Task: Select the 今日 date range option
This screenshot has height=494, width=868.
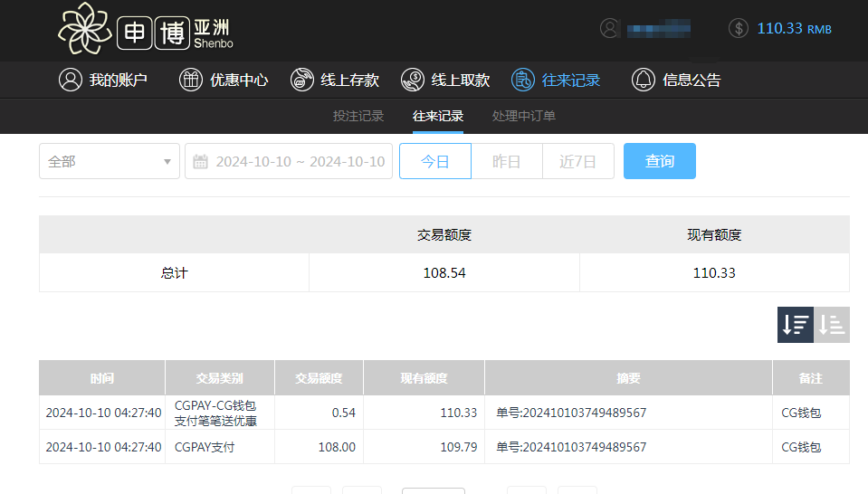Action: point(435,161)
